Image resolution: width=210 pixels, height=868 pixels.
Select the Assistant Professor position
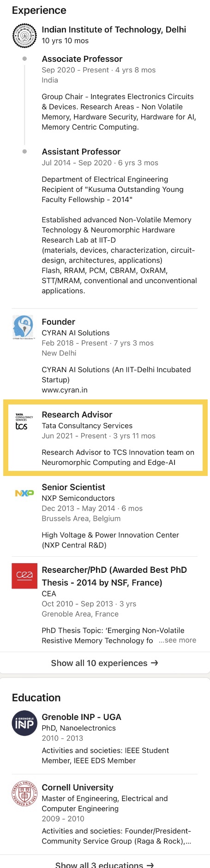[81, 152]
